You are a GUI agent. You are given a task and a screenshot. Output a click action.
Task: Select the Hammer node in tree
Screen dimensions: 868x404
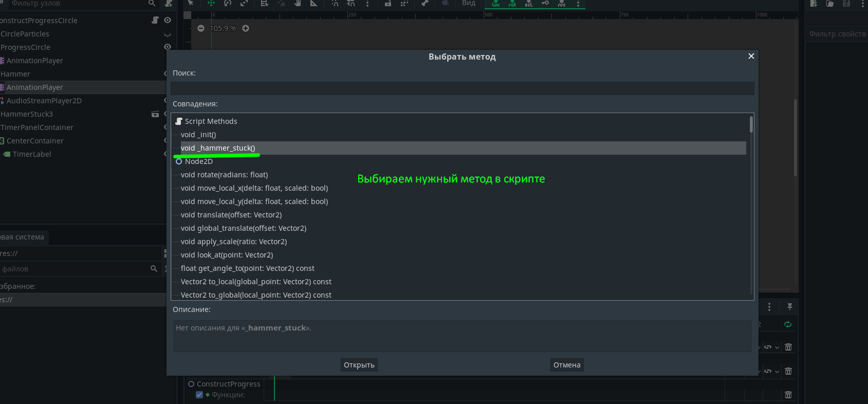point(15,74)
